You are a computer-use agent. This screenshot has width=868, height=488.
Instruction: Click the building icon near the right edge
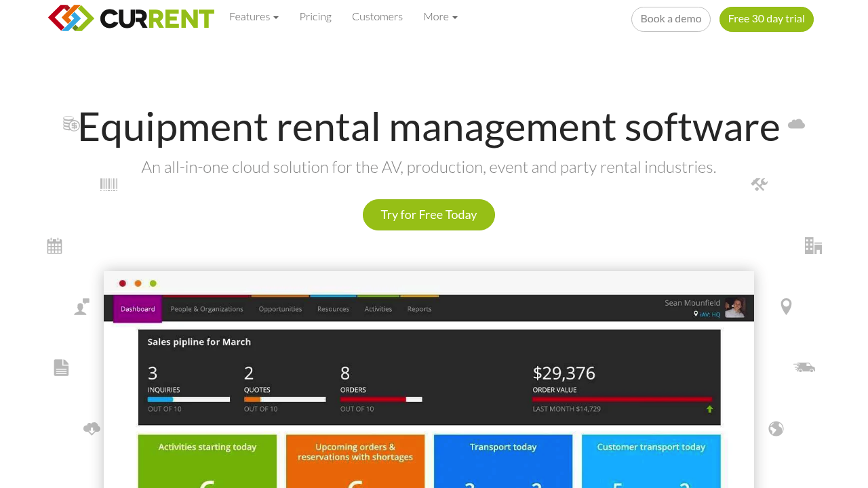[x=813, y=245]
